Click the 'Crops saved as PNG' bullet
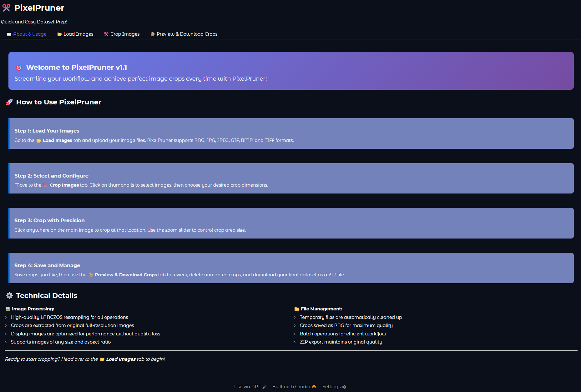 [x=346, y=325]
